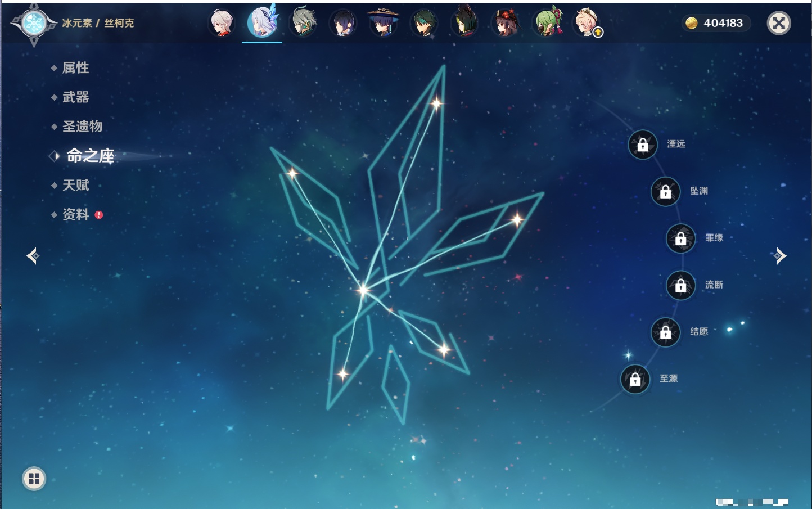Screen dimensions: 812x509
Task: Open the locked 至源 constellation node
Action: tap(635, 379)
